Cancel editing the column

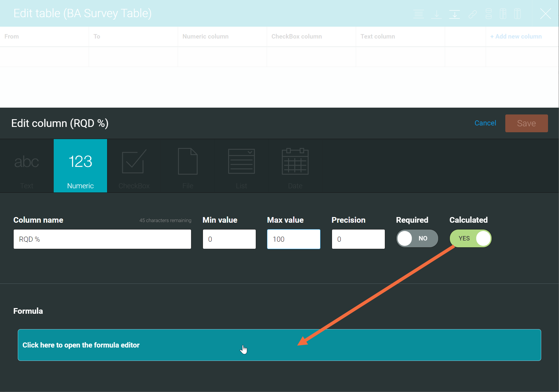[485, 123]
